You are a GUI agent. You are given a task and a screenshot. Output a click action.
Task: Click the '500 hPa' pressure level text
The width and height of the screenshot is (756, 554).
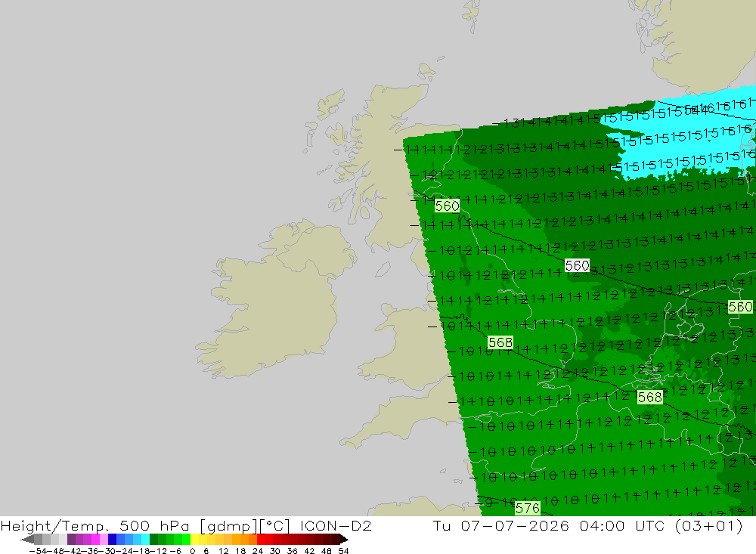(154, 526)
